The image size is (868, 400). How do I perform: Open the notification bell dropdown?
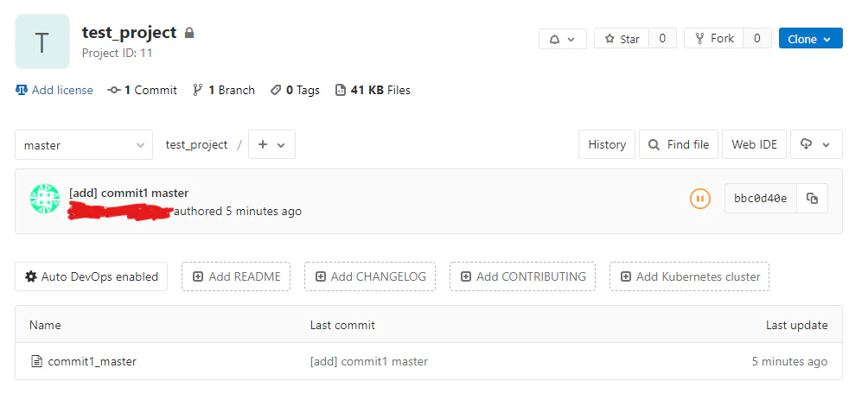[x=563, y=39]
